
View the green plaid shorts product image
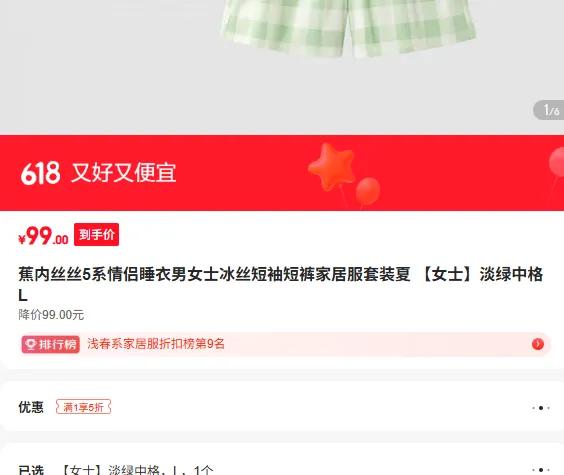pos(349,29)
